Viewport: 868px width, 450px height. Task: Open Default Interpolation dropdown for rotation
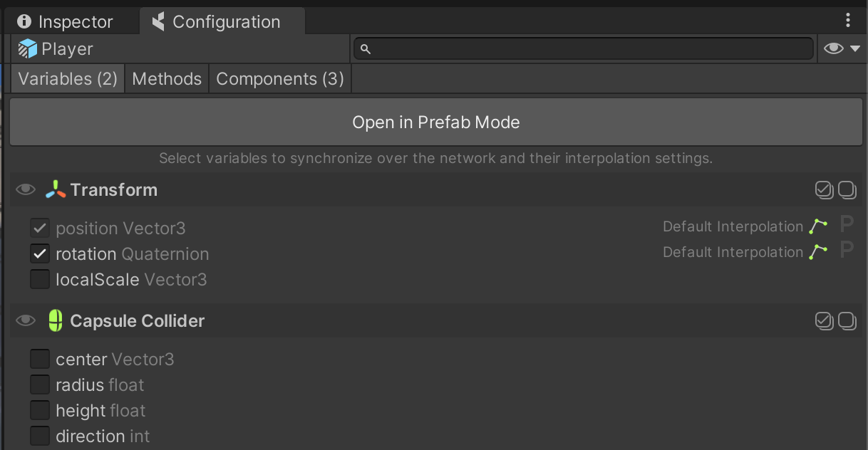(733, 252)
